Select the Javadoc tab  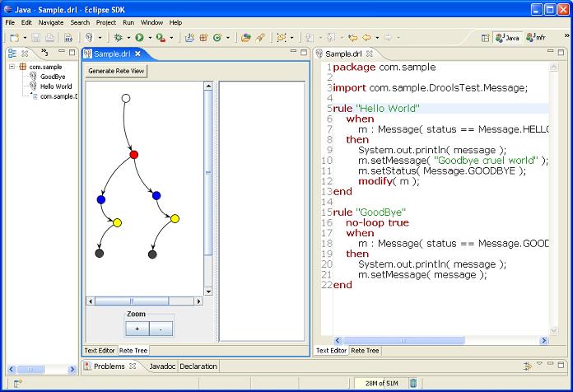[x=161, y=366]
